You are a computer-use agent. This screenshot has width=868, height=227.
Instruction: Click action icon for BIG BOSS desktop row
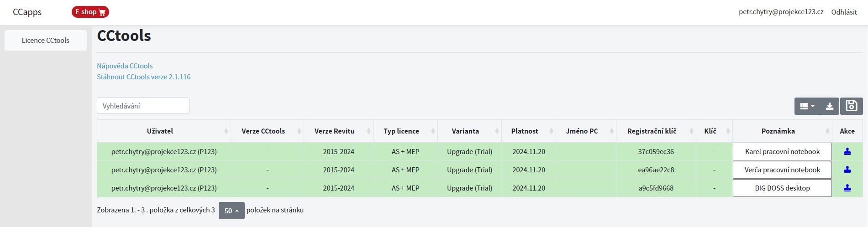point(847,188)
